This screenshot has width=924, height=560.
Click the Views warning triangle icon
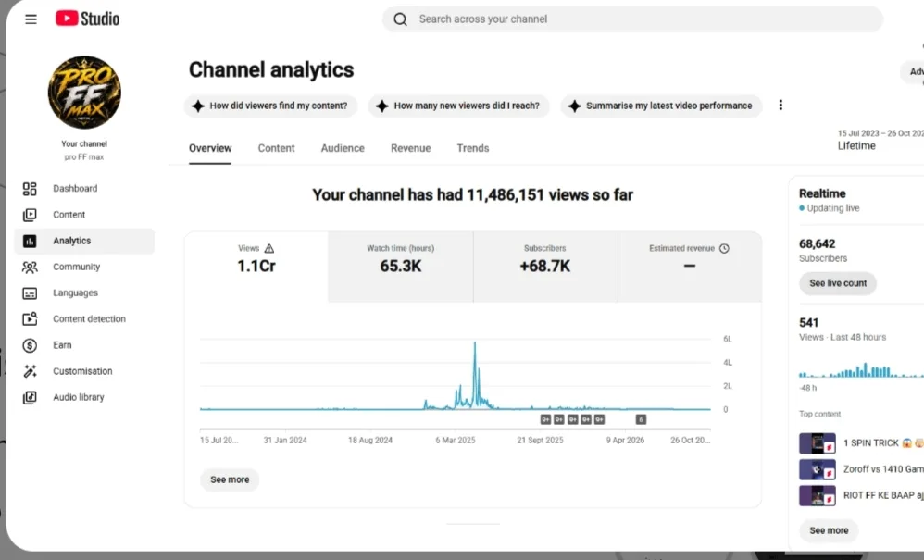pyautogui.click(x=269, y=248)
